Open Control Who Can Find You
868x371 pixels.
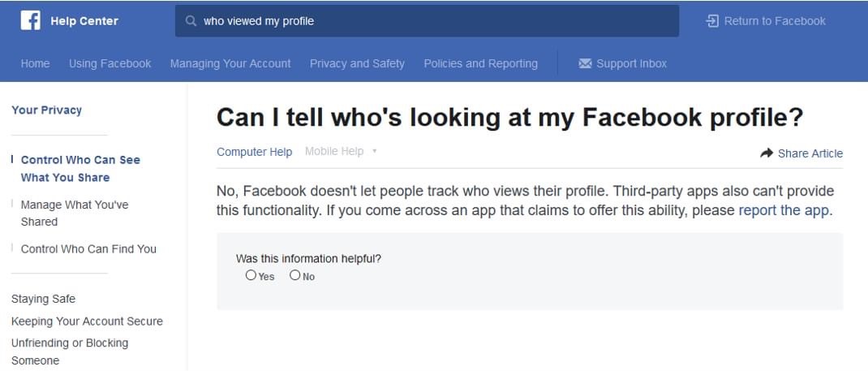point(88,249)
